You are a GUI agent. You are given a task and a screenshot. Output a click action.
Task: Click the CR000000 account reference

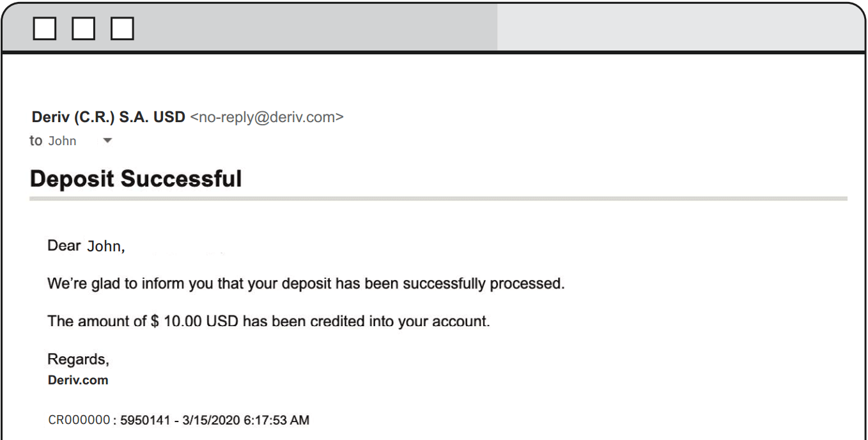[x=79, y=420]
